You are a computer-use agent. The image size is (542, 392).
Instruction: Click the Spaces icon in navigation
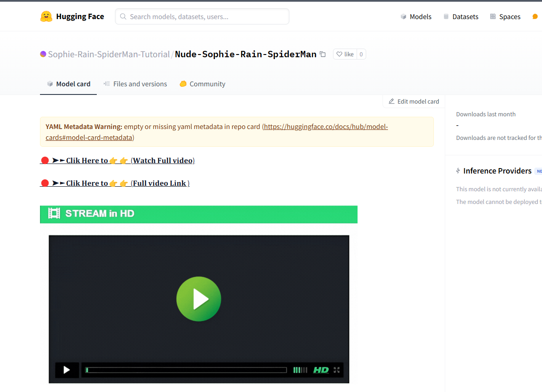[493, 17]
